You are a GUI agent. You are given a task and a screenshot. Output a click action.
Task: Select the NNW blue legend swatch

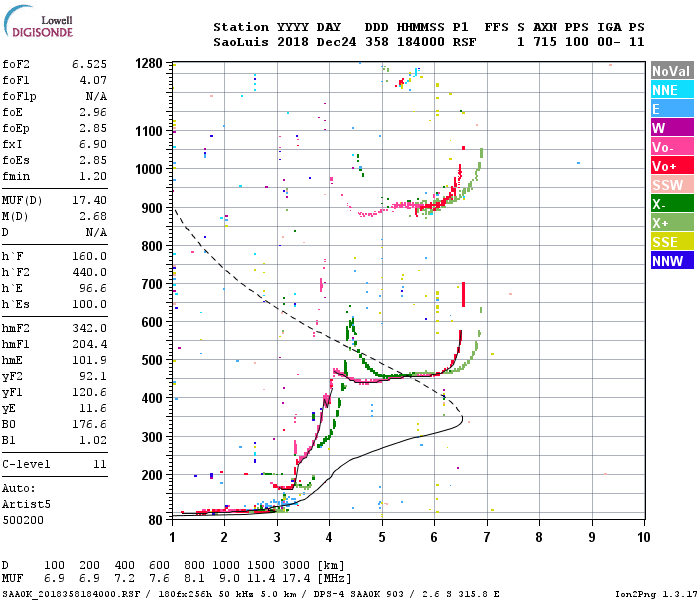pos(672,260)
